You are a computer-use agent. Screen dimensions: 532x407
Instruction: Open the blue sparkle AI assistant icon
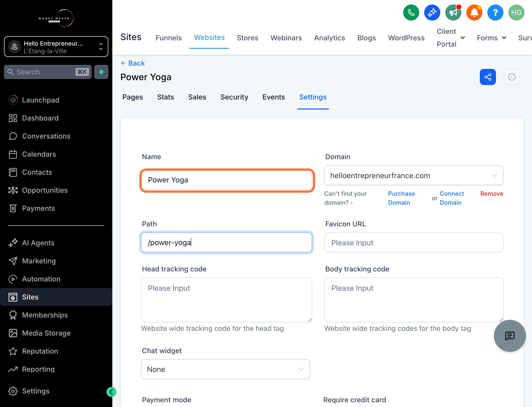click(x=432, y=13)
